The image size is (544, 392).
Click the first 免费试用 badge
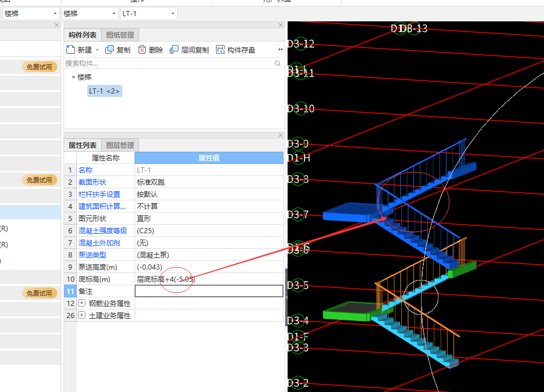pyautogui.click(x=39, y=67)
